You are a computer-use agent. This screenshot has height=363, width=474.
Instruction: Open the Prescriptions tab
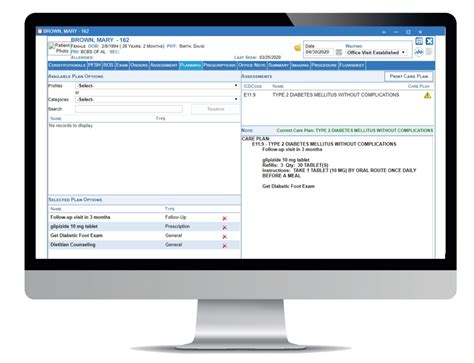point(219,65)
